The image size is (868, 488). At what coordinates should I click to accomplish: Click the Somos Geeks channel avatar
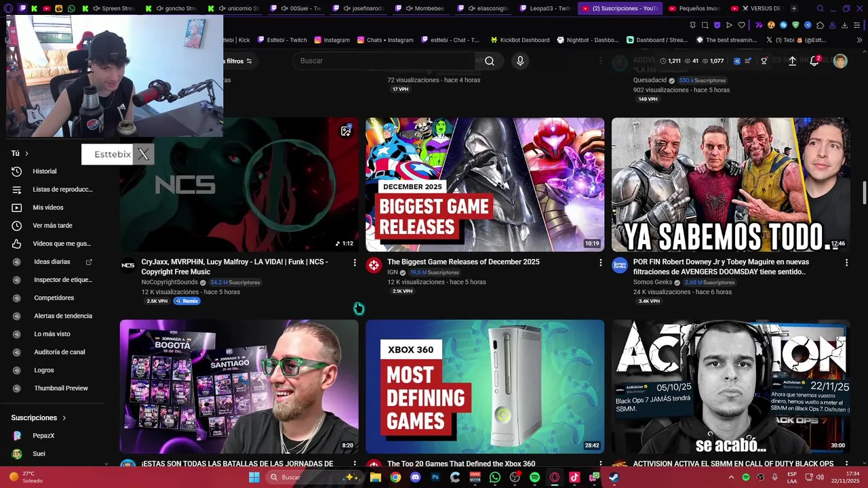pos(620,265)
